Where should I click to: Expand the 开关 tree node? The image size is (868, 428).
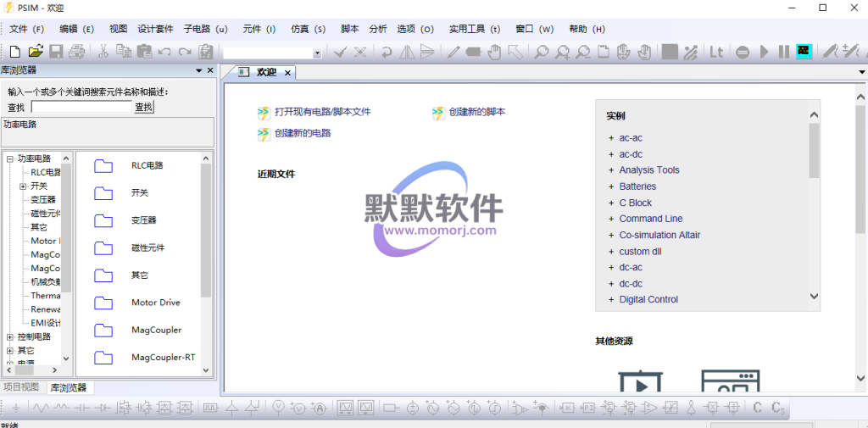pos(23,186)
